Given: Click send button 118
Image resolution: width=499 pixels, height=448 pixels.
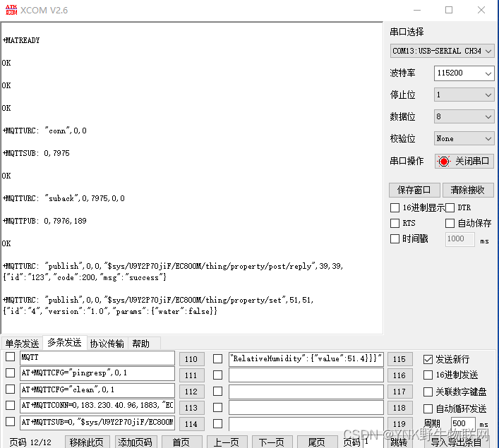Looking at the screenshot, I should 399,408.
